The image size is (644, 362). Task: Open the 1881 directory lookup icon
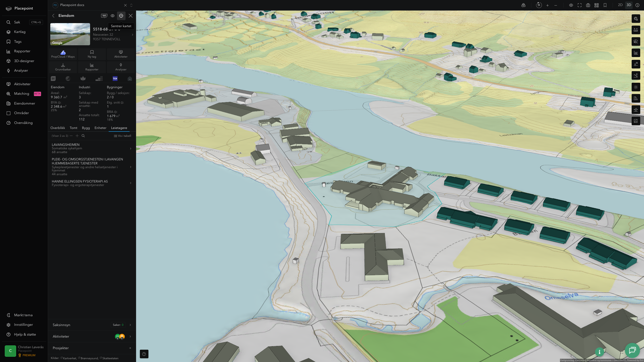(x=104, y=16)
